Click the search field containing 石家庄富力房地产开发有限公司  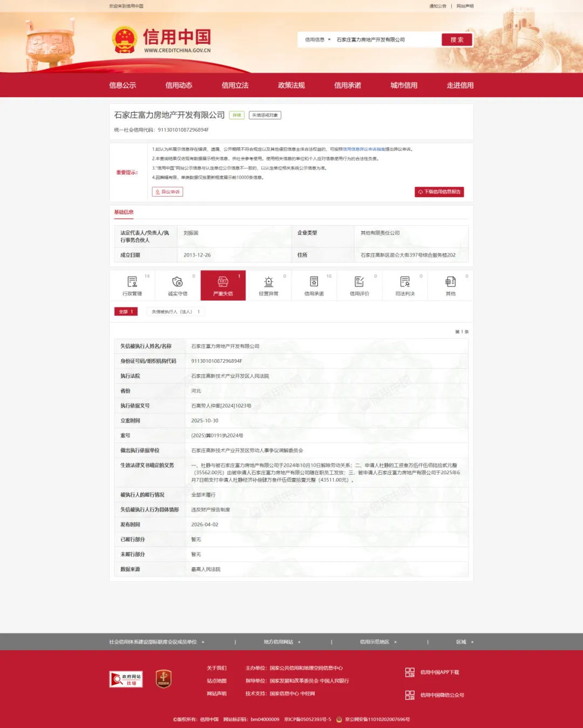coord(386,39)
